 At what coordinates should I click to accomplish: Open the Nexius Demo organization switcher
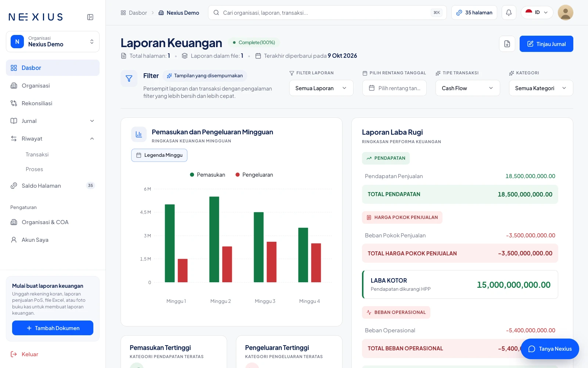(x=53, y=42)
